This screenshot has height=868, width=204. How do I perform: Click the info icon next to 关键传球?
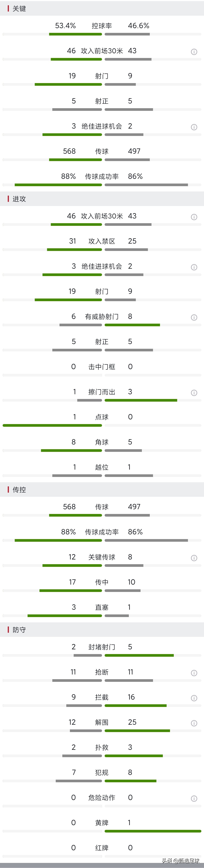coord(195,558)
